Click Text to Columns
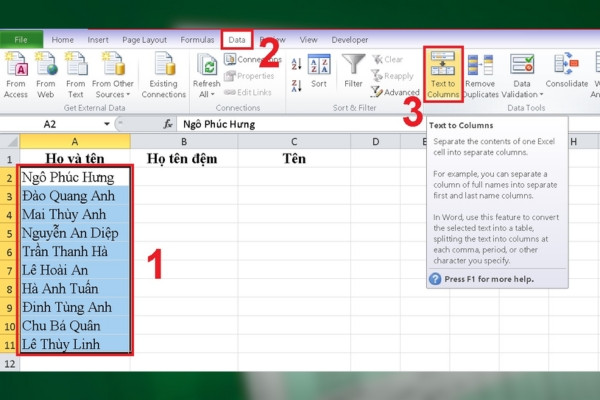 pyautogui.click(x=443, y=74)
